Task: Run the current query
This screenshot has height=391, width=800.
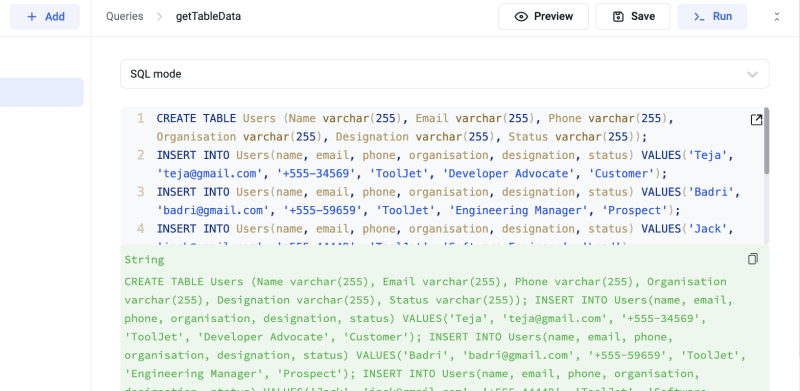Action: (712, 17)
